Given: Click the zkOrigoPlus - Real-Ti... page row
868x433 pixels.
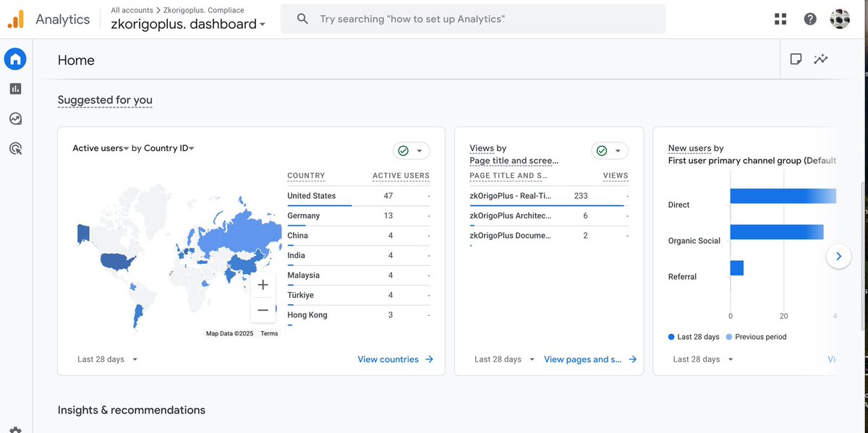Looking at the screenshot, I should 548,196.
